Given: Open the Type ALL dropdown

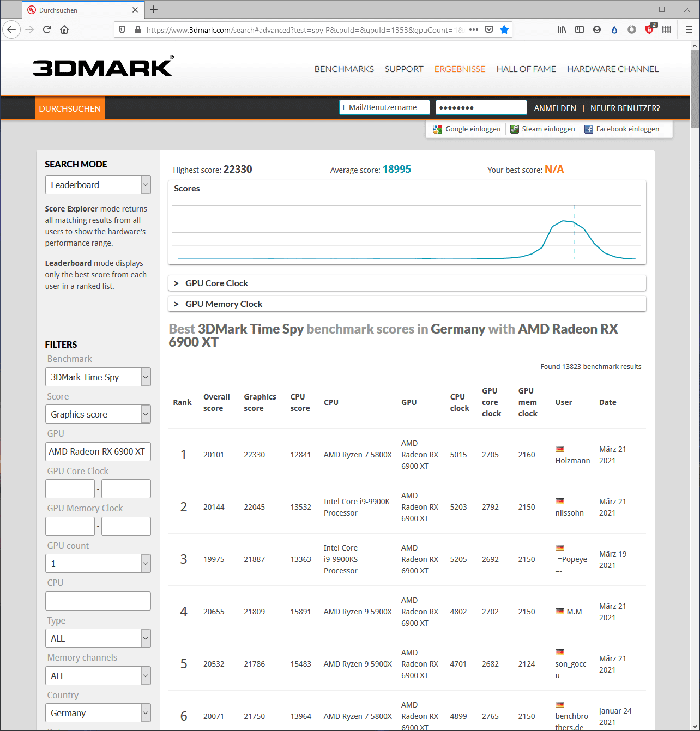Looking at the screenshot, I should [x=98, y=638].
